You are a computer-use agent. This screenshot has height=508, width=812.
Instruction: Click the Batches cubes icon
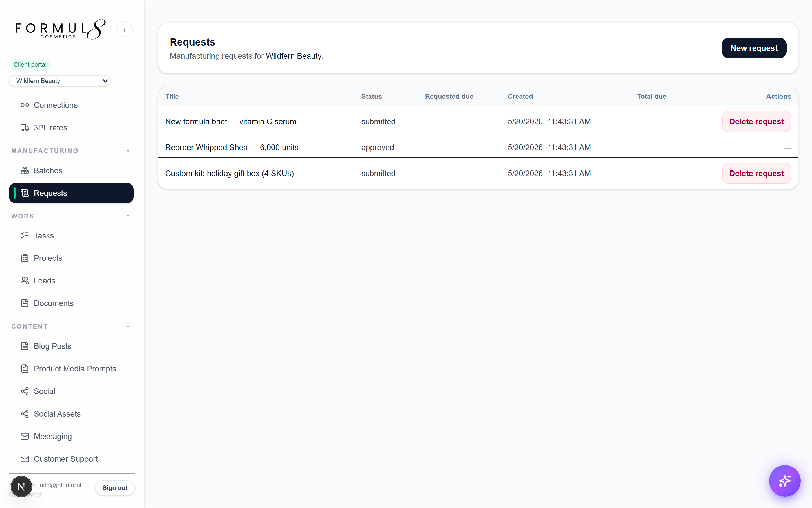[25, 171]
